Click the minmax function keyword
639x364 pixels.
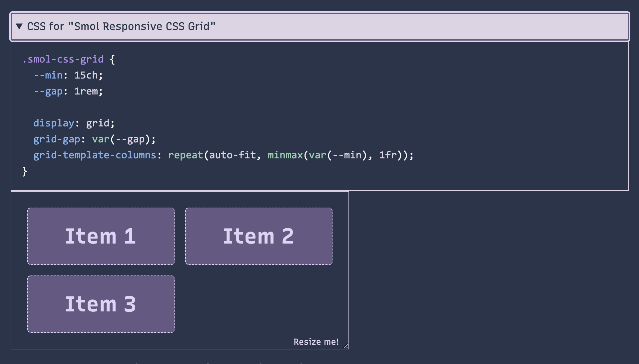tap(285, 155)
